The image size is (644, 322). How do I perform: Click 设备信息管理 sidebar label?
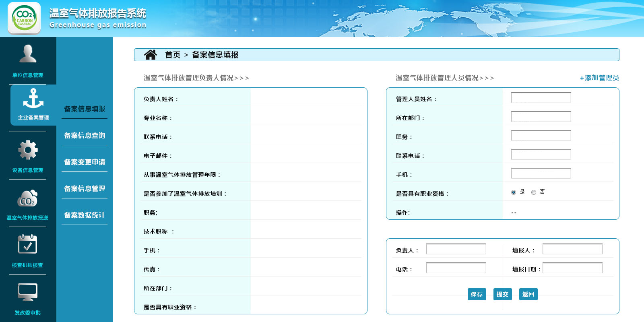click(28, 170)
